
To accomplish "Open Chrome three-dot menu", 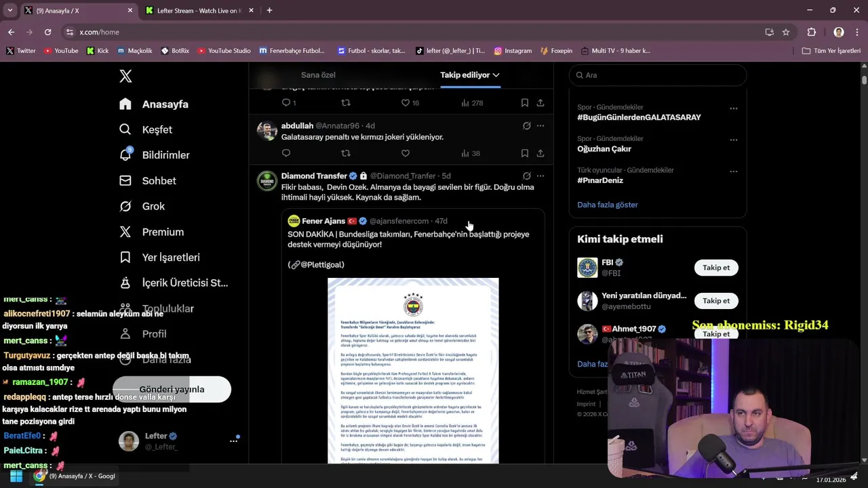I will pos(857,32).
